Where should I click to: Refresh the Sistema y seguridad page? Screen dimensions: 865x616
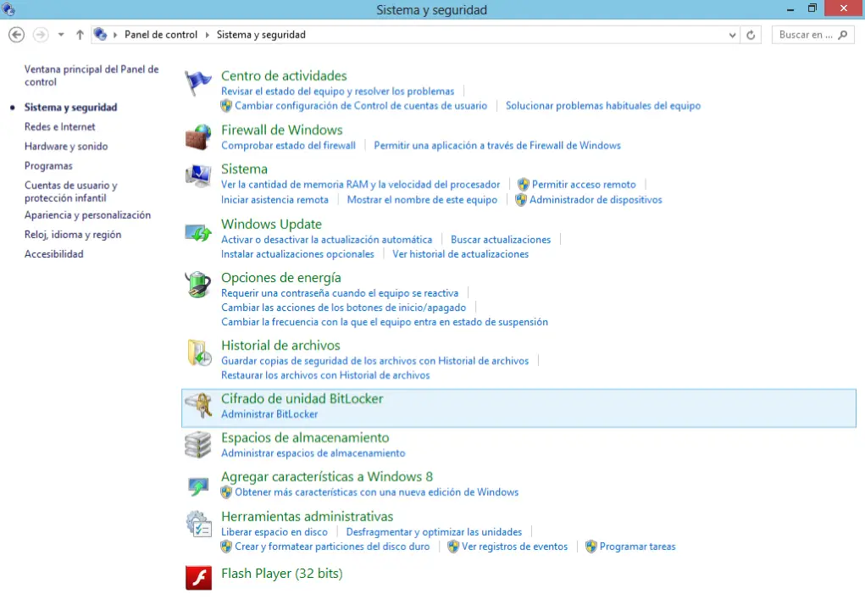751,35
